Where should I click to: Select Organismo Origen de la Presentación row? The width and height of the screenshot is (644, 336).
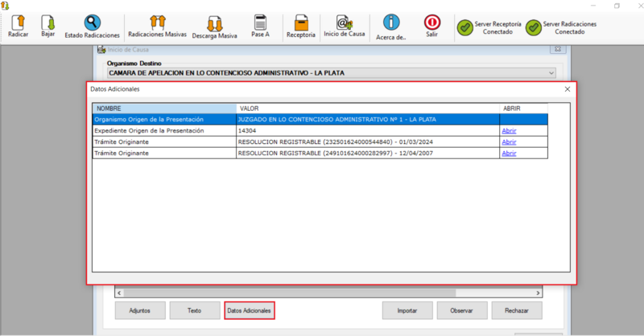[320, 120]
